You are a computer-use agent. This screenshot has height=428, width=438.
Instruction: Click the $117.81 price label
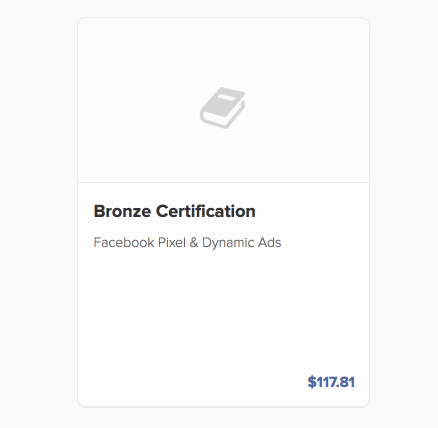point(331,382)
